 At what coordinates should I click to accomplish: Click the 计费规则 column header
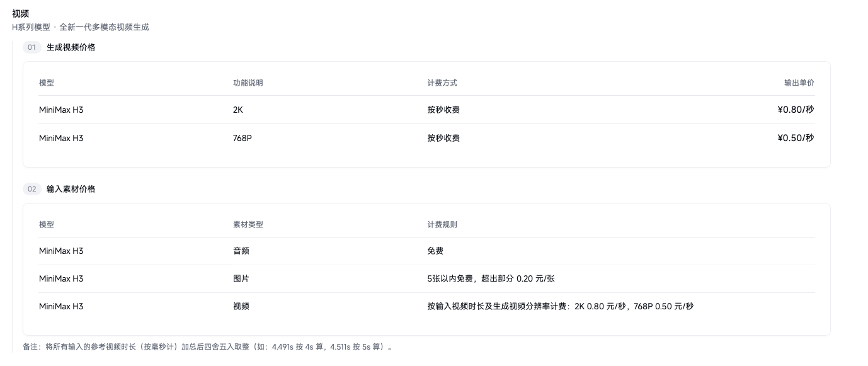442,225
